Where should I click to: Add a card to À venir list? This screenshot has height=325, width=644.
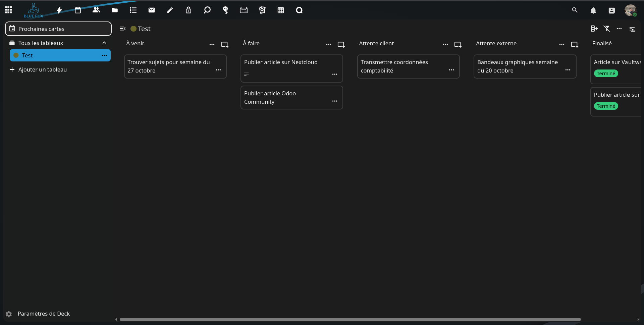(x=225, y=44)
